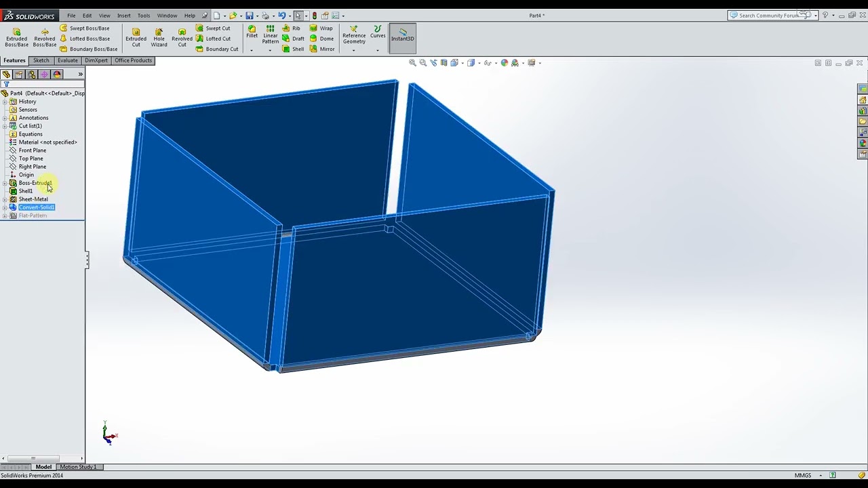This screenshot has height=488, width=868.
Task: Expand the Flat-Pattern feature
Action: (5, 216)
